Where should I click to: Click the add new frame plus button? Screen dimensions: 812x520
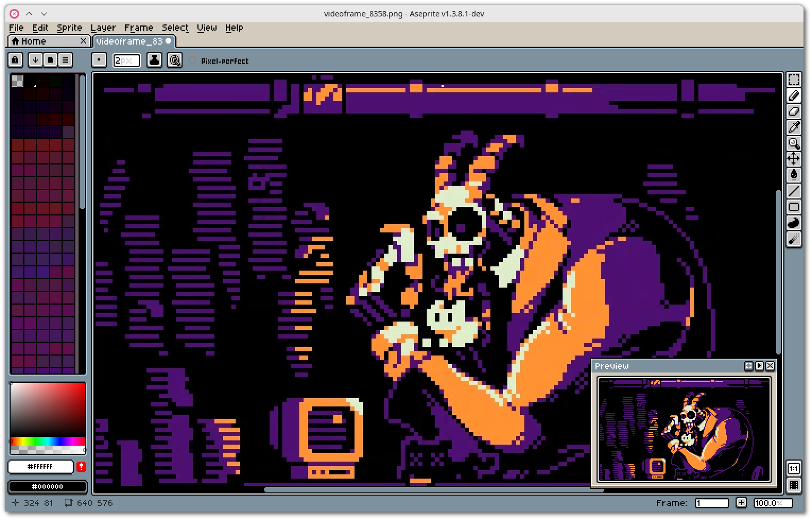[x=741, y=502]
